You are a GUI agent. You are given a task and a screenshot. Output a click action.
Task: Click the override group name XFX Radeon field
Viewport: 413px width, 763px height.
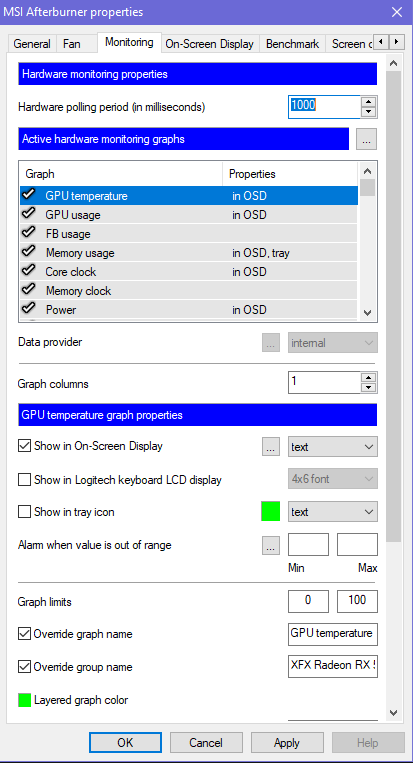[333, 666]
